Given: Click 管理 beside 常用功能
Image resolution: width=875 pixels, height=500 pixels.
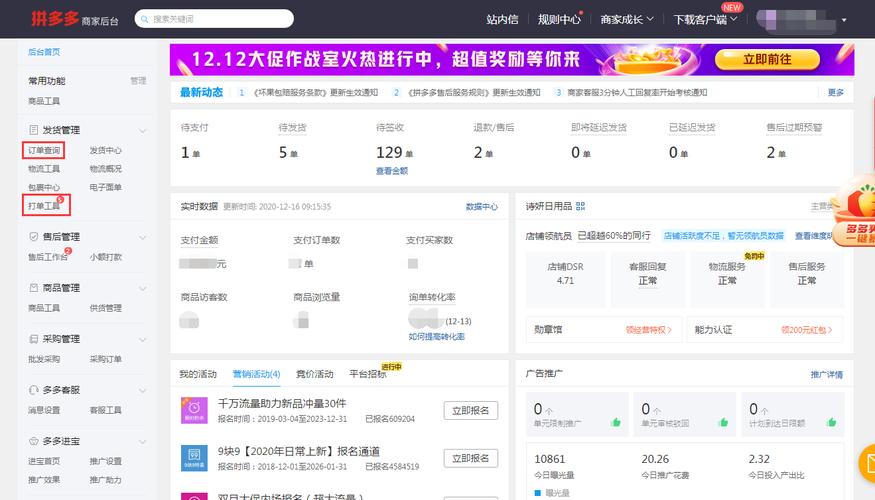Looking at the screenshot, I should (138, 81).
